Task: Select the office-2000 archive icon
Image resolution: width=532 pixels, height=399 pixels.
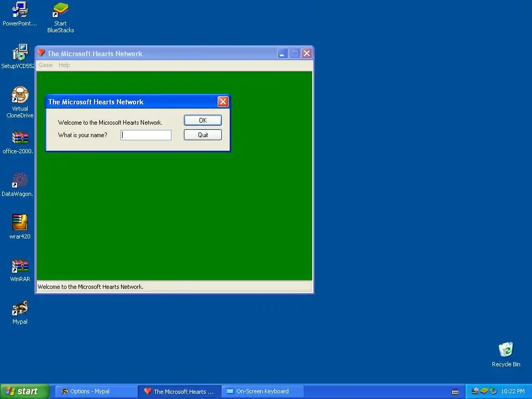Action: [x=20, y=142]
